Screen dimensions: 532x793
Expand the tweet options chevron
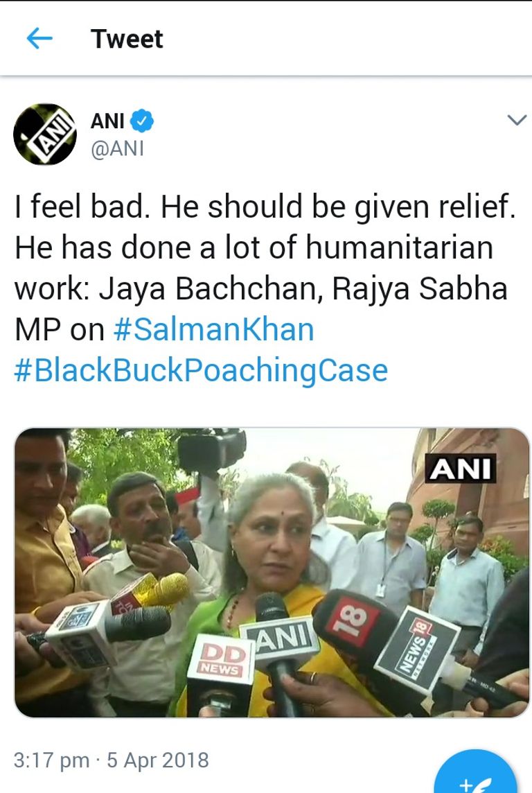[x=516, y=121]
